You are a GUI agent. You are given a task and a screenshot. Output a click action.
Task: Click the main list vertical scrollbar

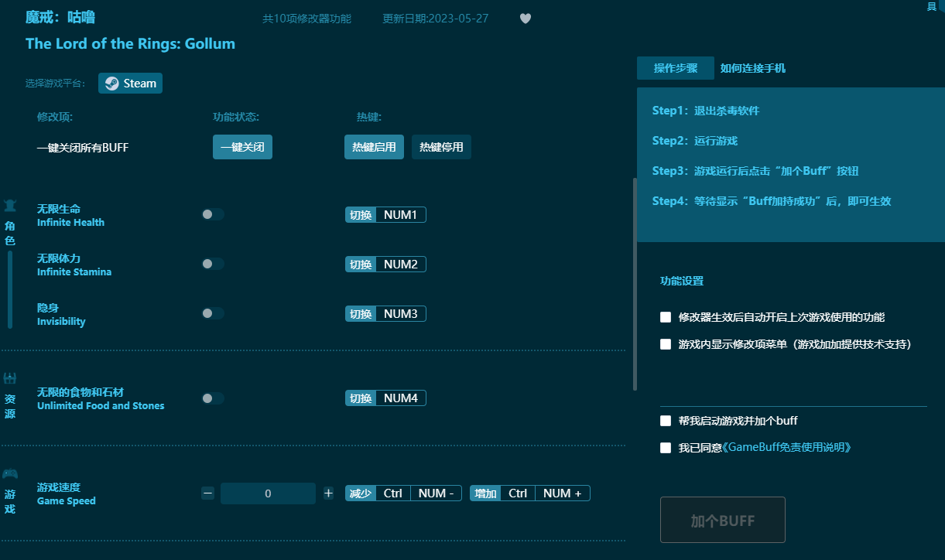tap(635, 284)
